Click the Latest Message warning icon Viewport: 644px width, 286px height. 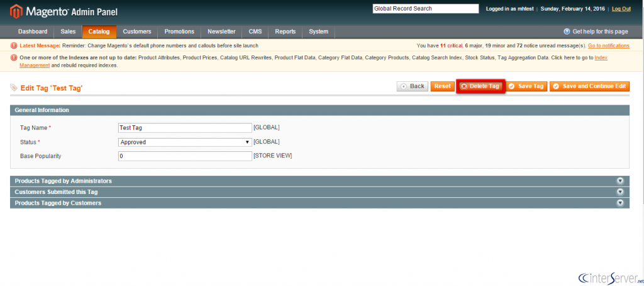tap(14, 46)
